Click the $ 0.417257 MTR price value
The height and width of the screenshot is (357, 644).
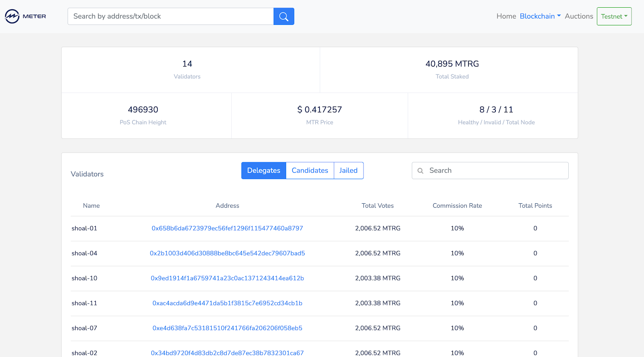coord(320,110)
